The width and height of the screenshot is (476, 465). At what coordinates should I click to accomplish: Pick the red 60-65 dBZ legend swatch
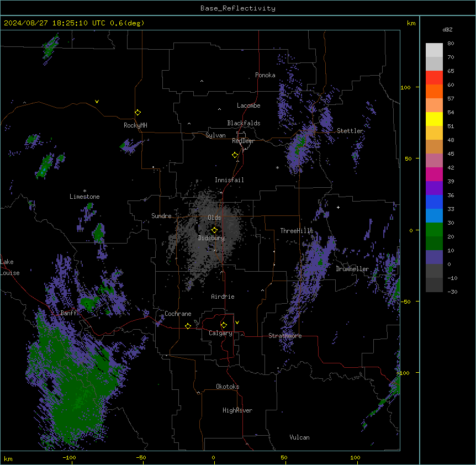pos(434,78)
